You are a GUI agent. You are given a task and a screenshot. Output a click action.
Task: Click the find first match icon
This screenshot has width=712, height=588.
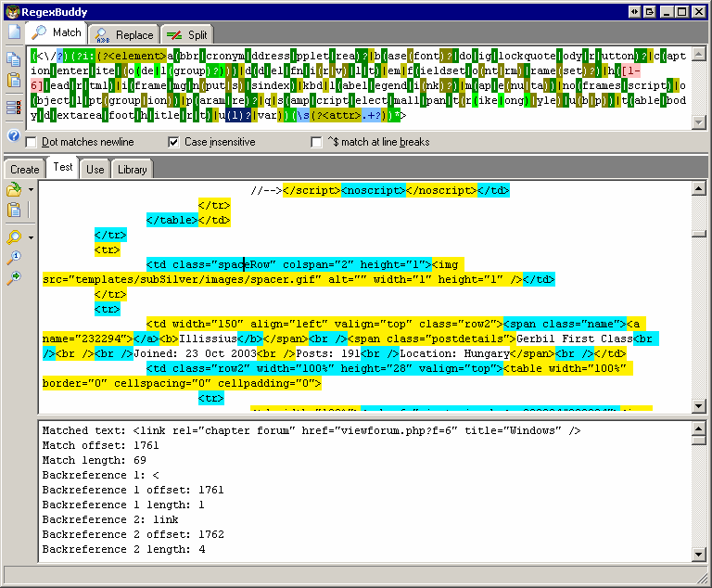tap(14, 257)
